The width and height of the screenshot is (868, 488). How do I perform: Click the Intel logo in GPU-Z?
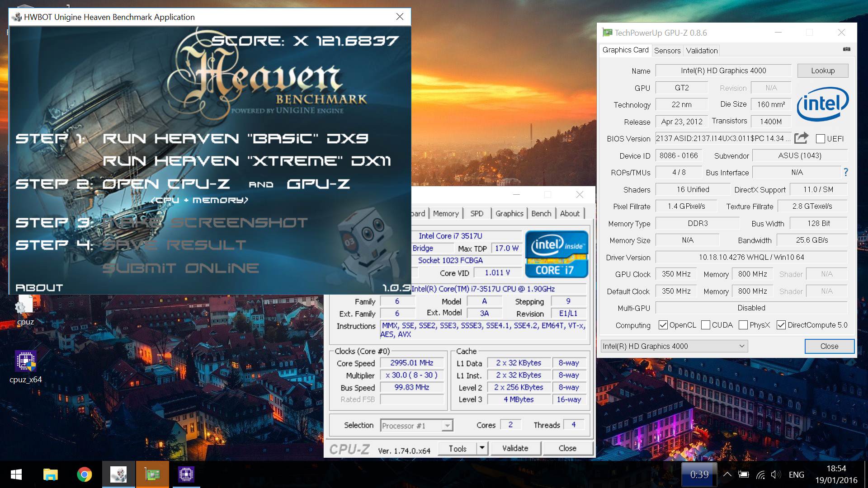point(822,104)
